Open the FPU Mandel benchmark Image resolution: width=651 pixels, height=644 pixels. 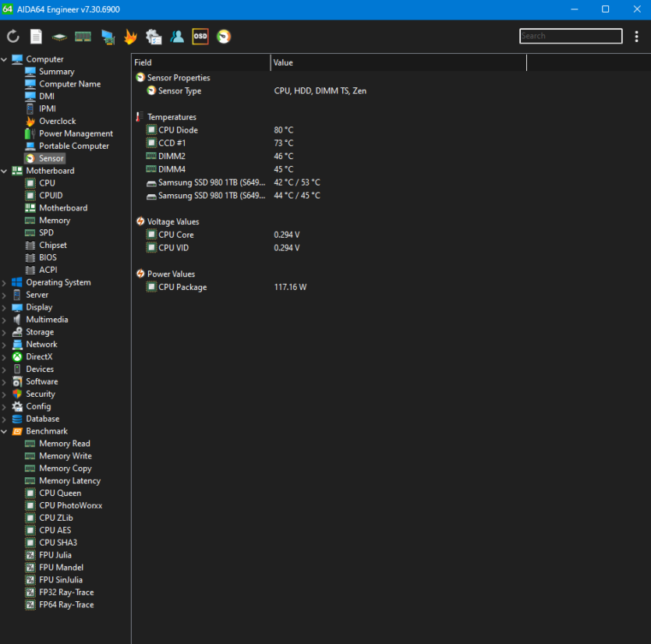point(61,568)
